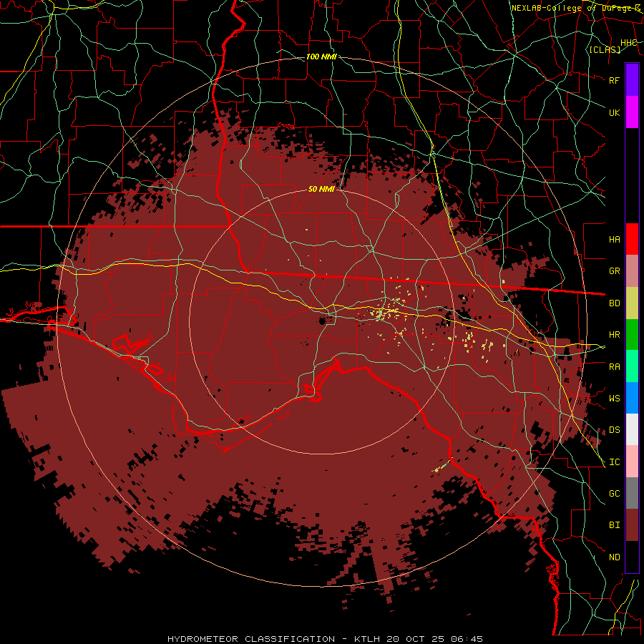Click the RF legend label
Image resolution: width=644 pixels, height=644 pixels.
614,80
